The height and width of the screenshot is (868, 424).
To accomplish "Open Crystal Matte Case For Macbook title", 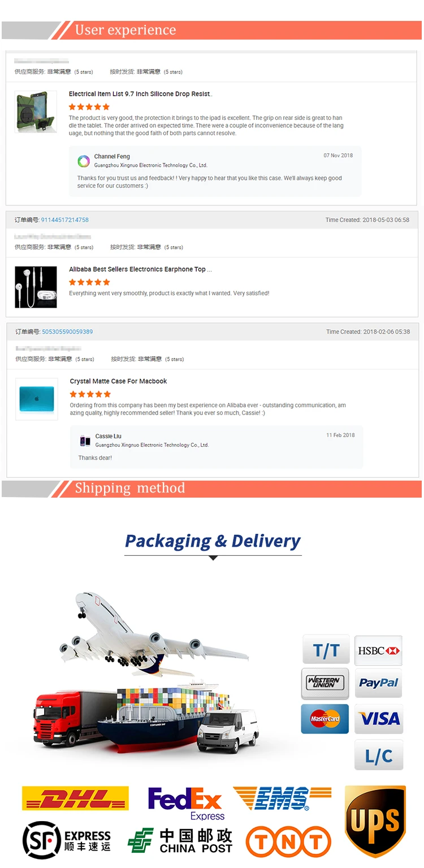I will (x=118, y=382).
